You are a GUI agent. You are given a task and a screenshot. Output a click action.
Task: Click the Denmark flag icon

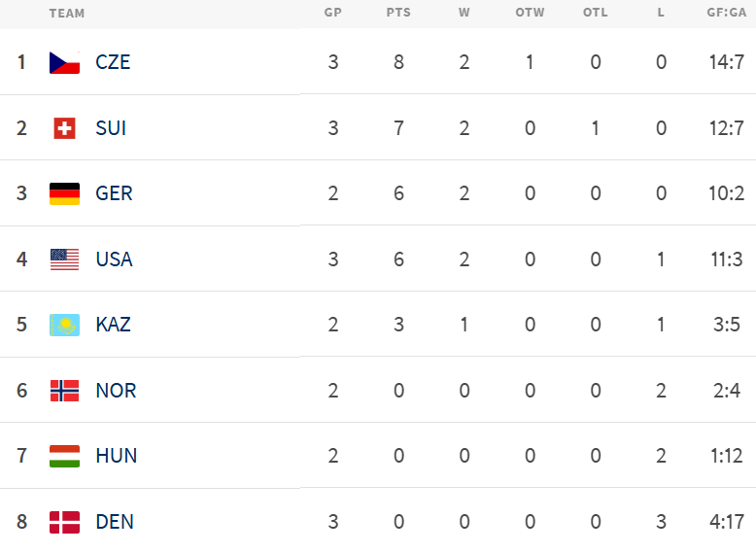[64, 522]
